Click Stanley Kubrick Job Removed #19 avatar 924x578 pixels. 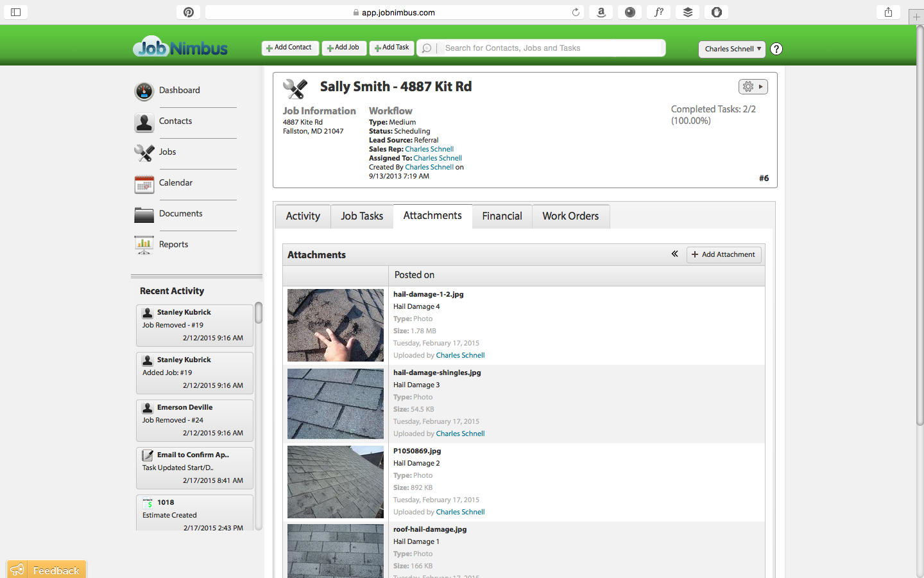click(x=148, y=313)
